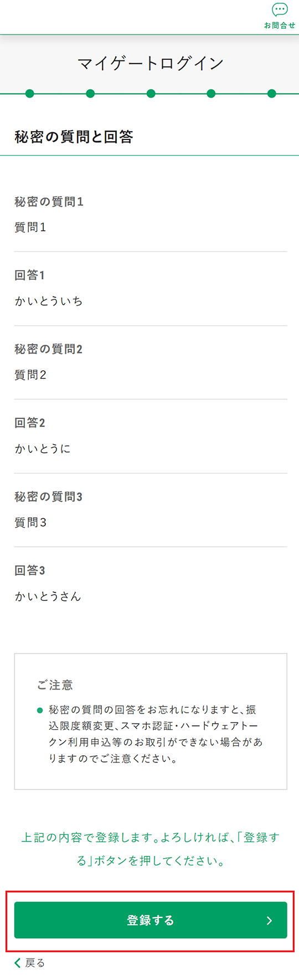Click the 質問1 value text

click(x=30, y=227)
